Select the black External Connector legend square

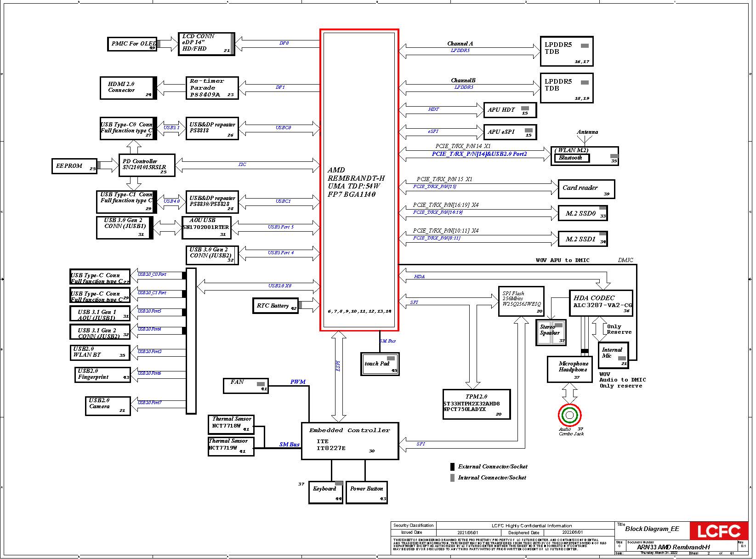pos(452,467)
